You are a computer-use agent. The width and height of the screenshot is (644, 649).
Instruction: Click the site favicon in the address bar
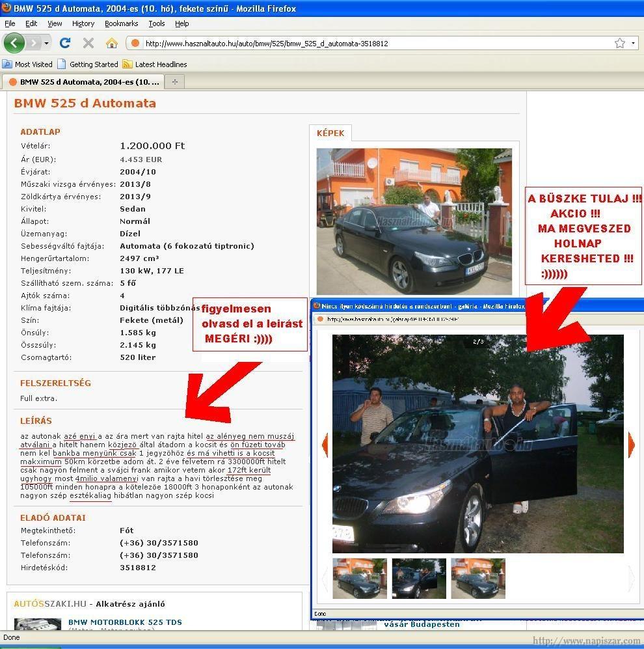coord(135,43)
